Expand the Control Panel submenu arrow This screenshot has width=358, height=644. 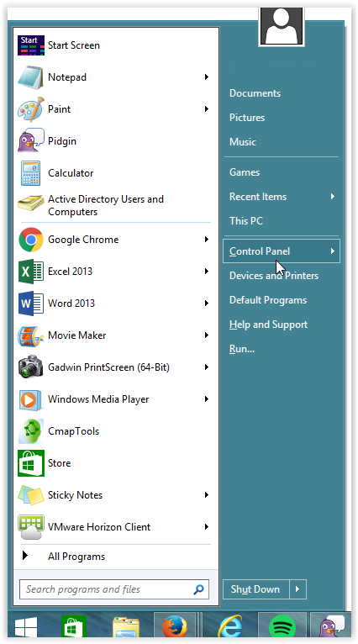tap(333, 251)
